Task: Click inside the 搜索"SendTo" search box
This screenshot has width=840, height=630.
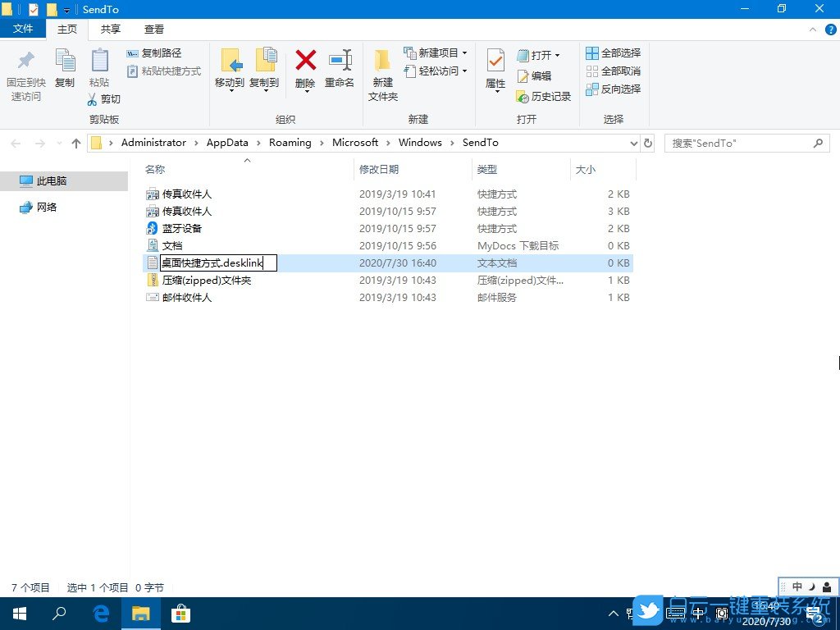Action: pos(738,143)
